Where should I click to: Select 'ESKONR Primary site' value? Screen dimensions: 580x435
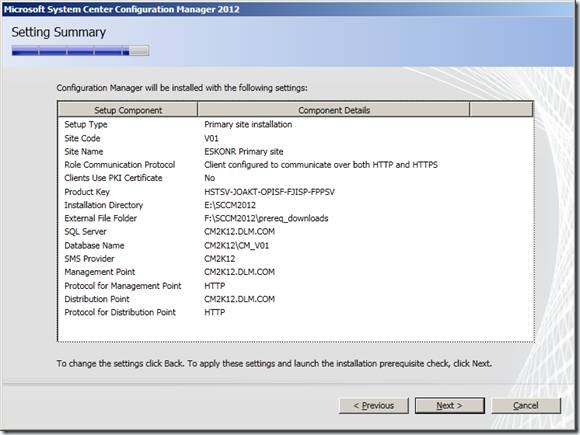244,152
